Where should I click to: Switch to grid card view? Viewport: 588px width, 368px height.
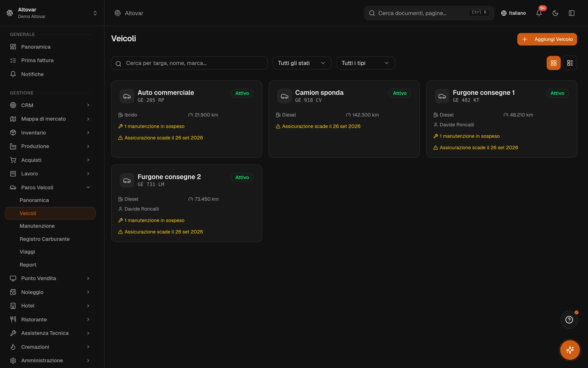(x=553, y=63)
